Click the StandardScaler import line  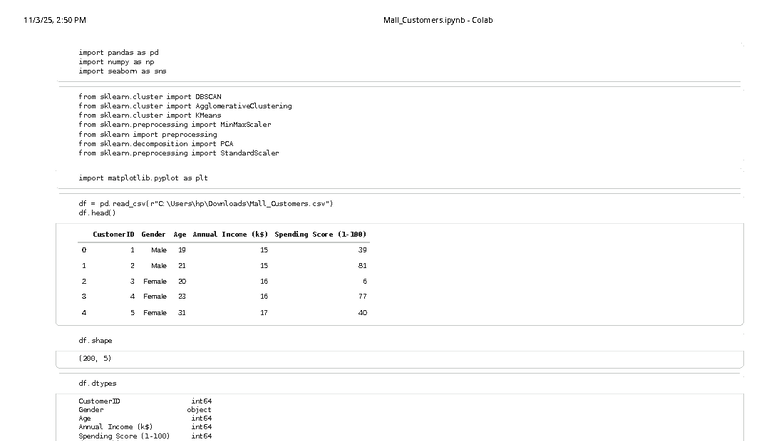point(179,153)
